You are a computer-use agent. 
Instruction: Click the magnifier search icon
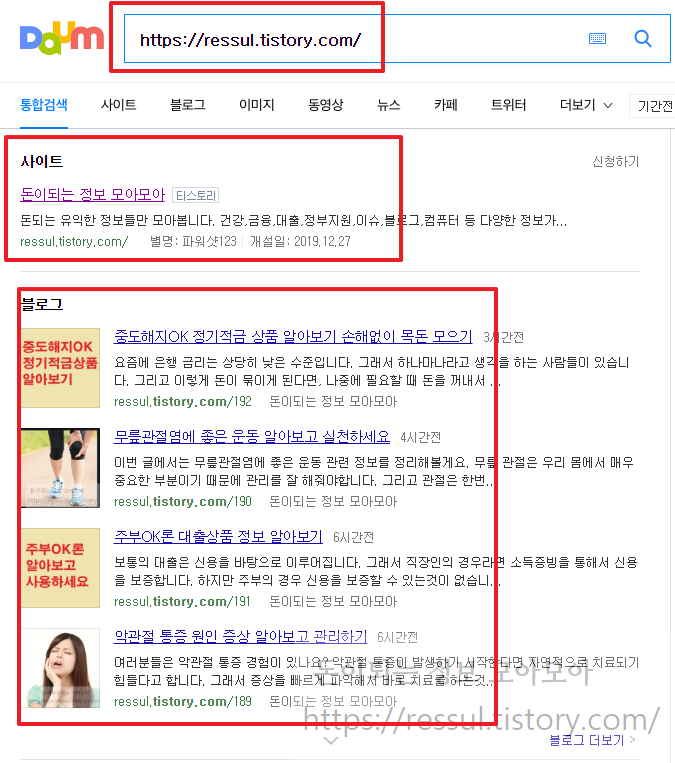point(643,38)
